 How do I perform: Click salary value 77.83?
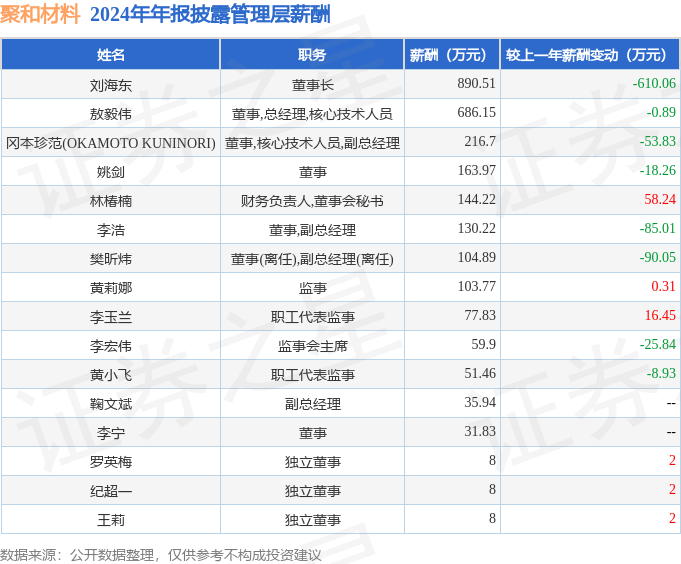pyautogui.click(x=480, y=316)
